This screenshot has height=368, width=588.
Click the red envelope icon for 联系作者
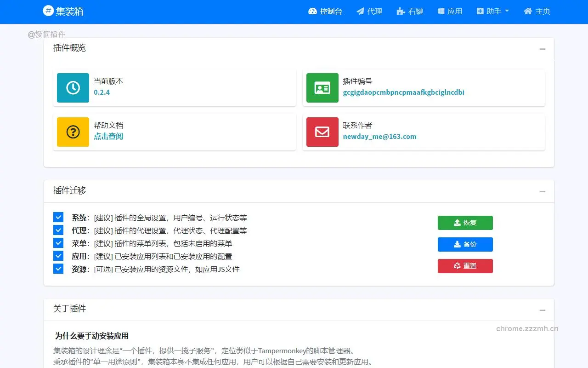322,132
